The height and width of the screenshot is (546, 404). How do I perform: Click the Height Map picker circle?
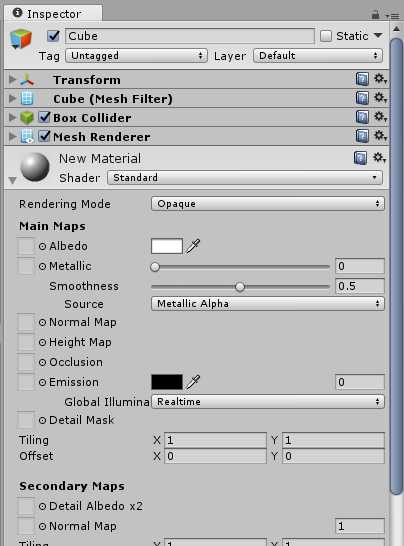tap(42, 343)
